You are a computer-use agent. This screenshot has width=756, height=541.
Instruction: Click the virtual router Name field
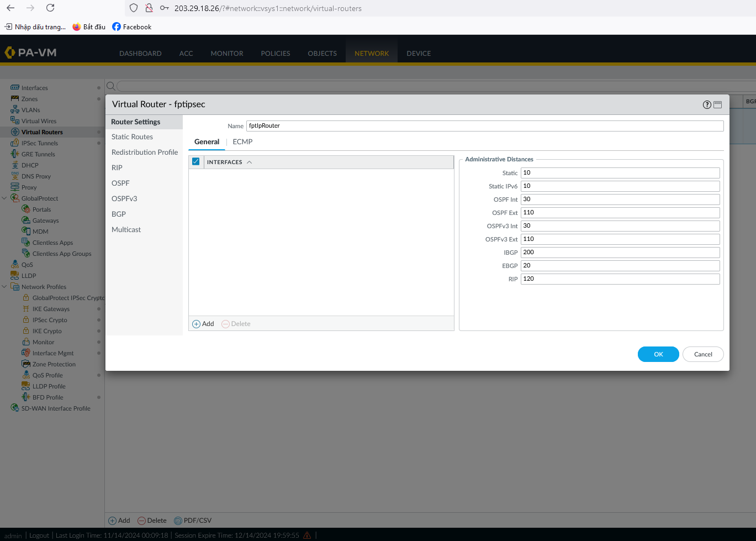tap(484, 126)
